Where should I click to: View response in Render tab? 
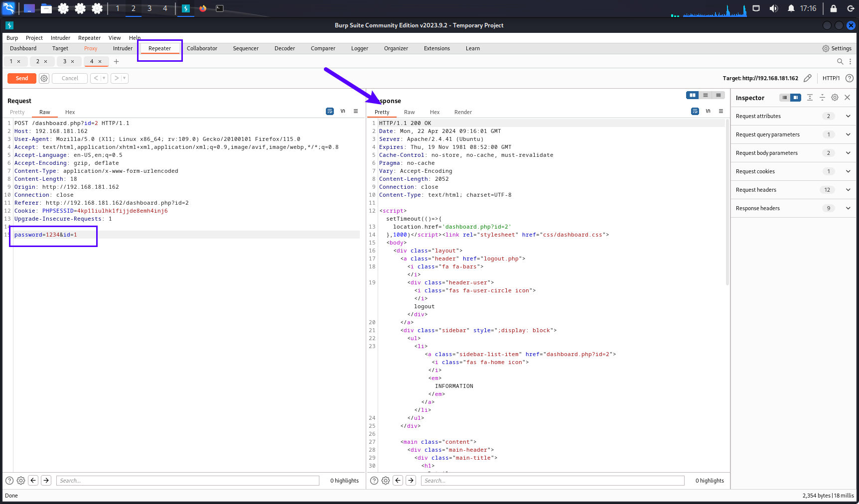click(463, 112)
